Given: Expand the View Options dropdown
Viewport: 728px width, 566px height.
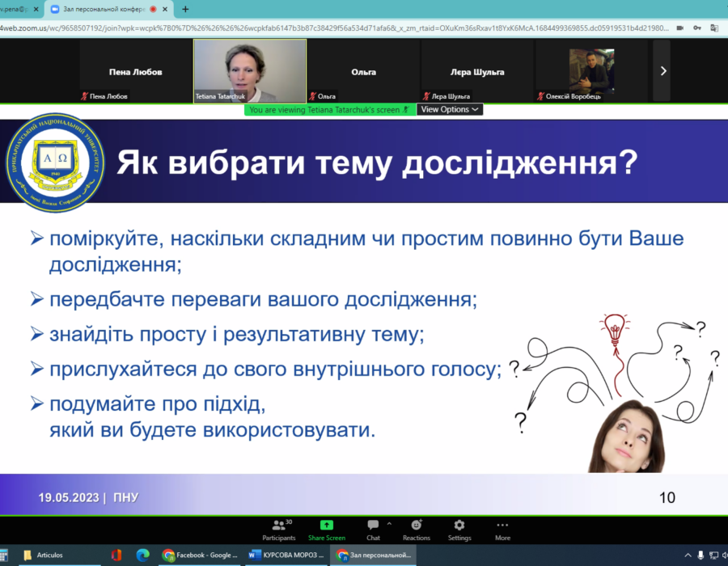Looking at the screenshot, I should pos(450,109).
